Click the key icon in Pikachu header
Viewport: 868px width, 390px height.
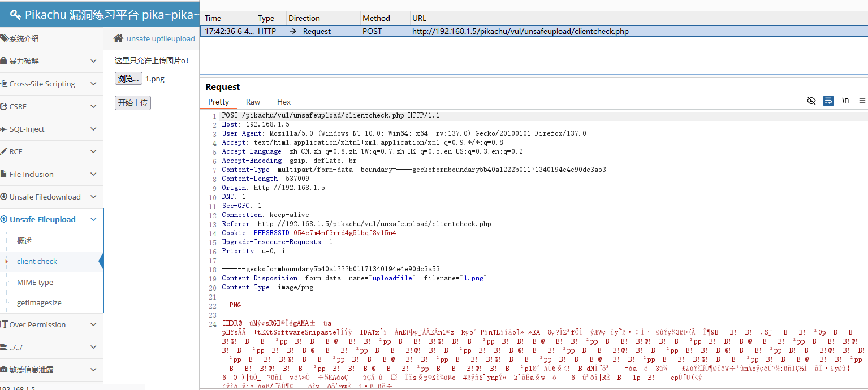pyautogui.click(x=15, y=15)
